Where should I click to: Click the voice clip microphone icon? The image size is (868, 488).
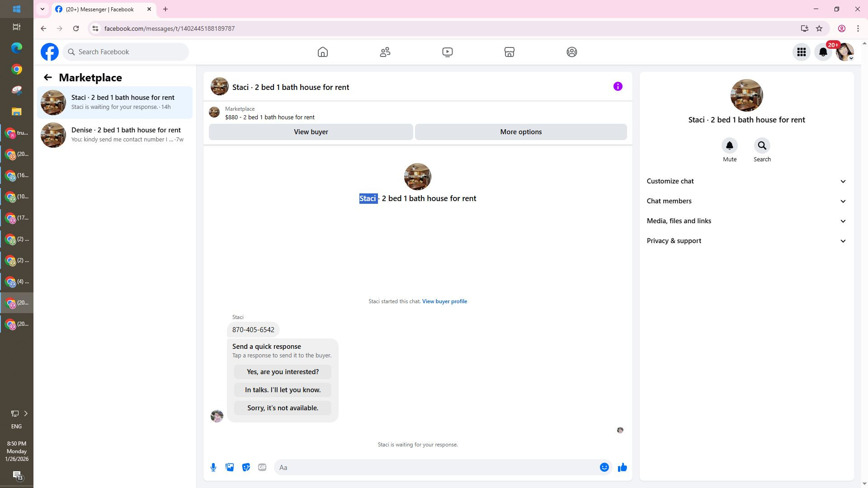(x=213, y=468)
